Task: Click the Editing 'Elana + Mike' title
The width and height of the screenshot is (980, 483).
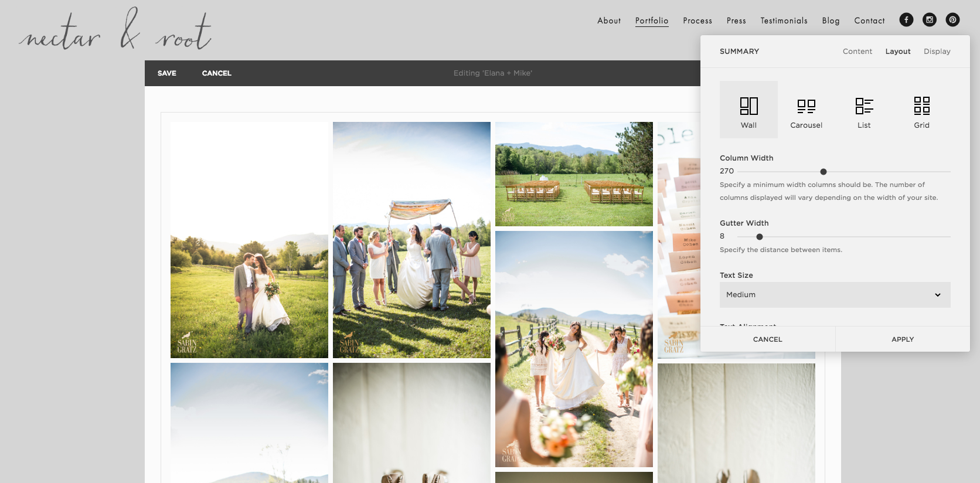Action: [x=492, y=73]
